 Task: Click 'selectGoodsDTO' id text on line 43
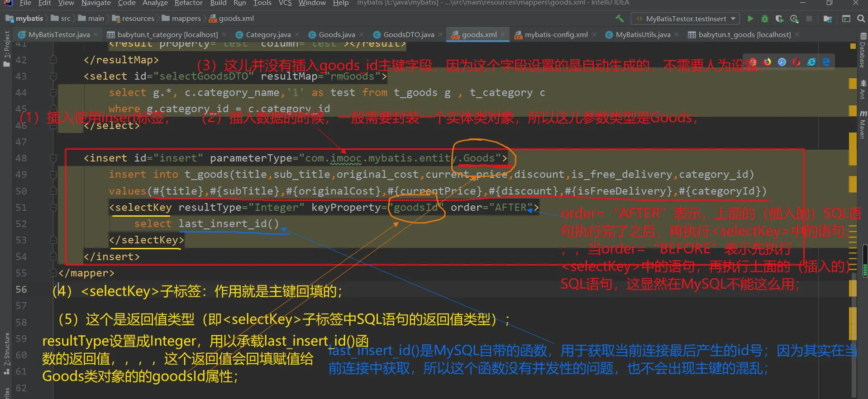coord(204,76)
